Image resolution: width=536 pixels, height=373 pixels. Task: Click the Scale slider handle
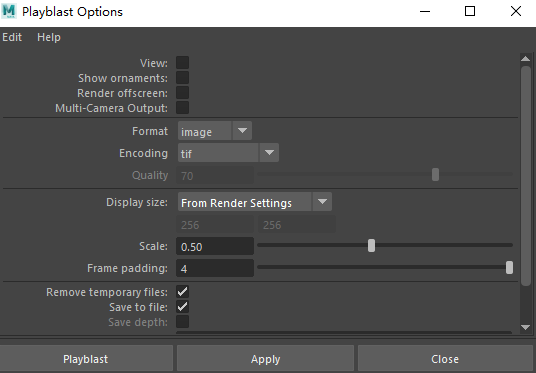click(372, 245)
